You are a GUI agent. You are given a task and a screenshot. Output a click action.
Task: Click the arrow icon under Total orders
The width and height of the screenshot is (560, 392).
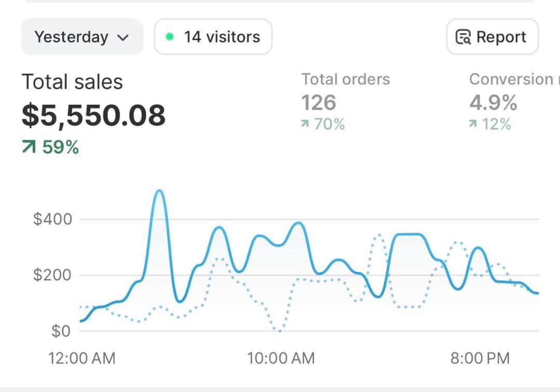(x=305, y=124)
